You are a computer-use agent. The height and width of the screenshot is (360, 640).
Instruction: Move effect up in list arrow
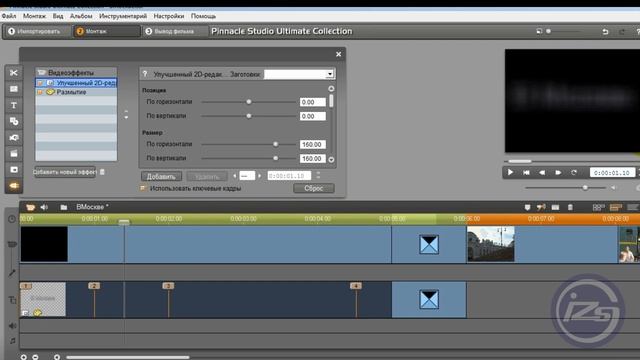[126, 111]
